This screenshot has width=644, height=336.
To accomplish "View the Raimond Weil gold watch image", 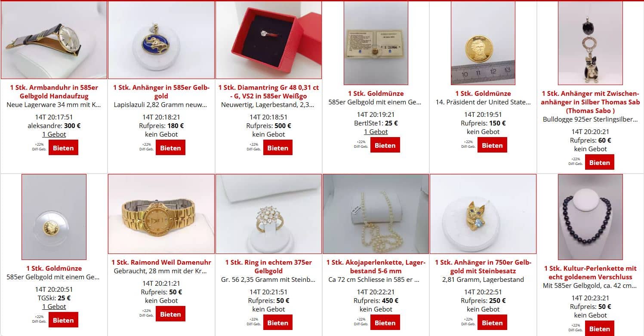I will click(161, 214).
